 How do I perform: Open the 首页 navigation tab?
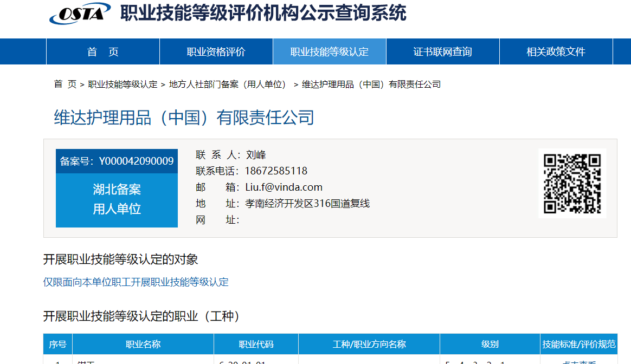tap(103, 52)
